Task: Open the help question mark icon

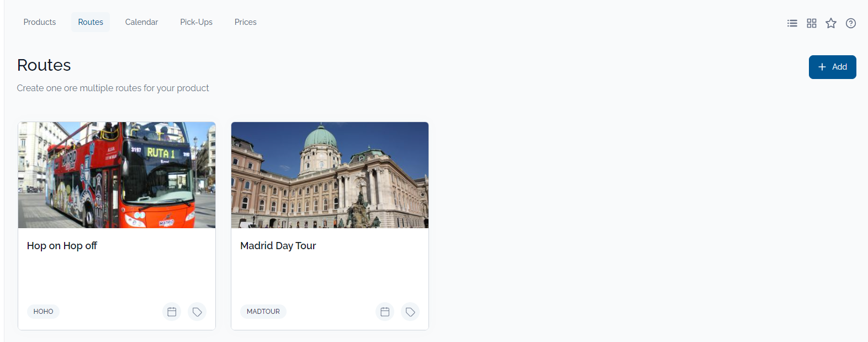Action: click(851, 23)
